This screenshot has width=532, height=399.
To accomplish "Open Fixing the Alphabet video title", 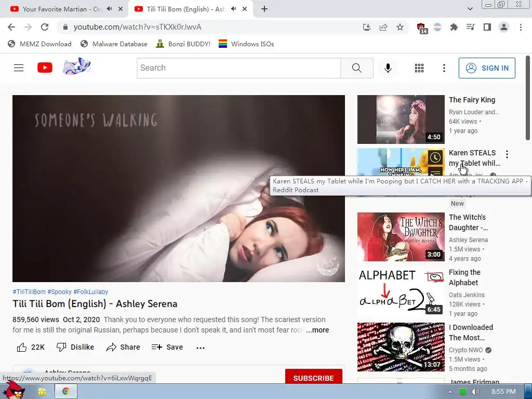I will click(464, 277).
